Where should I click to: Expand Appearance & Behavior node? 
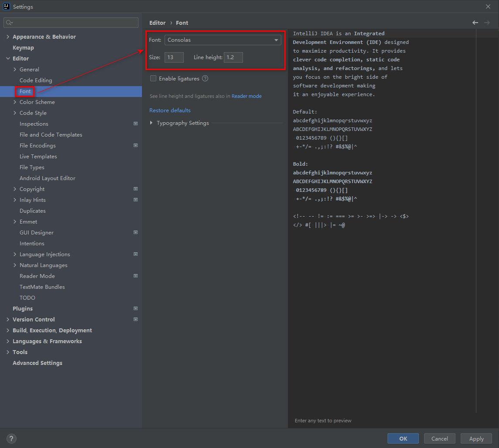8,37
